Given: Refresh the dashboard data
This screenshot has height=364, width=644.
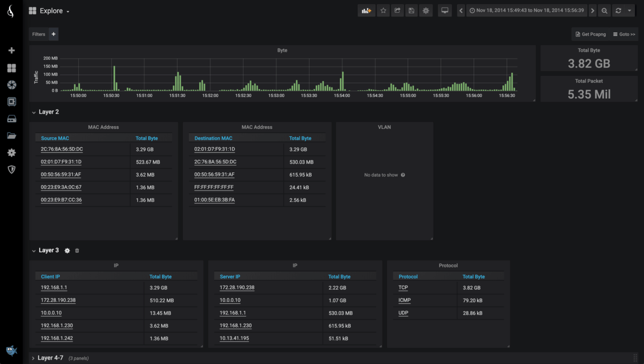Looking at the screenshot, I should (619, 10).
